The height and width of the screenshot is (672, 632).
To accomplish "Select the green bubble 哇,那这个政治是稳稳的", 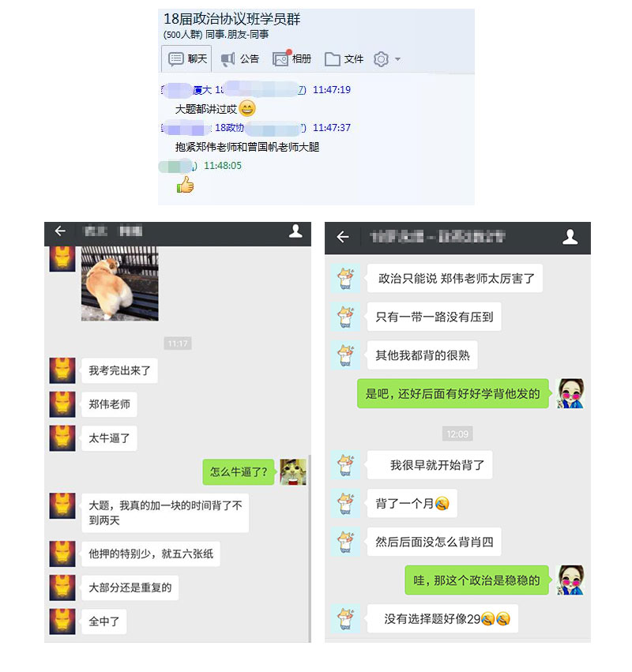I will pos(477,580).
